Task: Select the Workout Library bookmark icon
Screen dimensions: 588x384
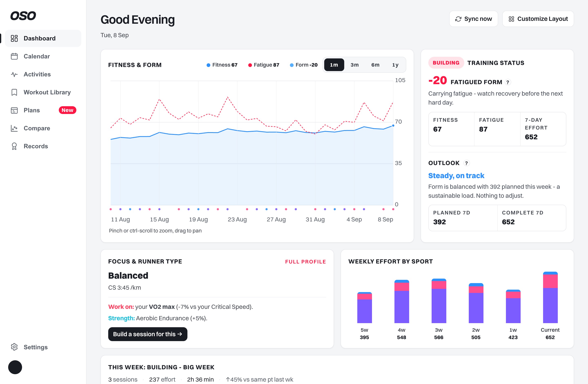Action: (x=14, y=92)
